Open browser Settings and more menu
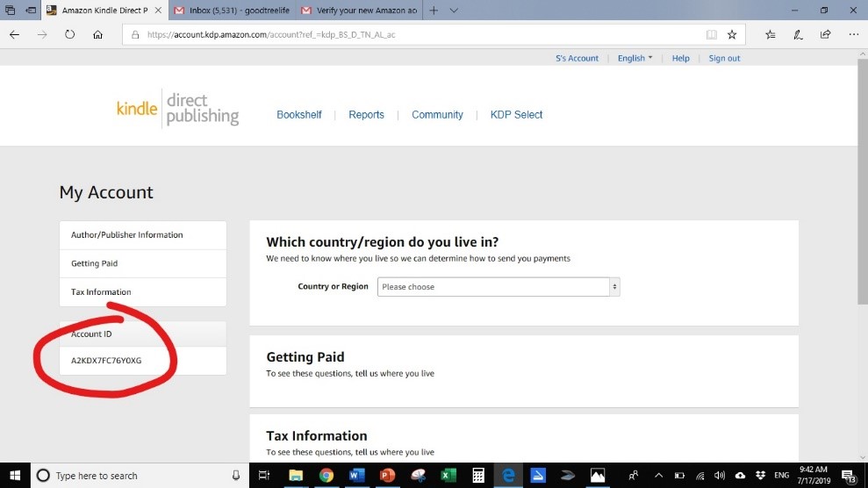 (853, 34)
